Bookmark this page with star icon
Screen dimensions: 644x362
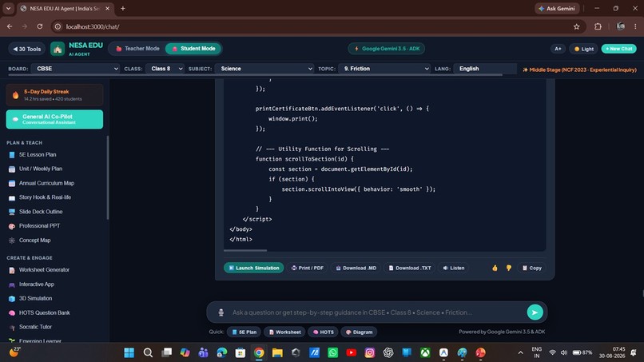(576, 26)
